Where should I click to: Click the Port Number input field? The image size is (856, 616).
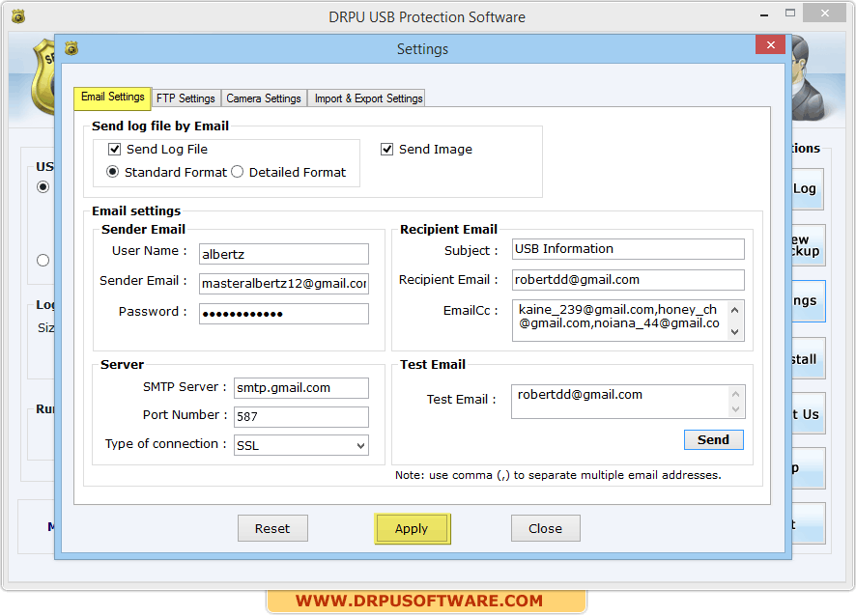[300, 417]
